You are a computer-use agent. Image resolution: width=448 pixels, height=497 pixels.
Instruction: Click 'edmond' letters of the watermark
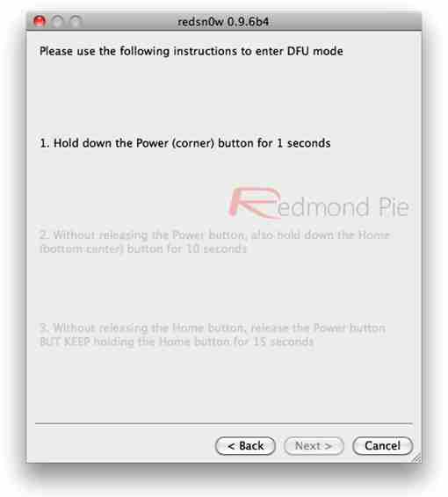[323, 206]
